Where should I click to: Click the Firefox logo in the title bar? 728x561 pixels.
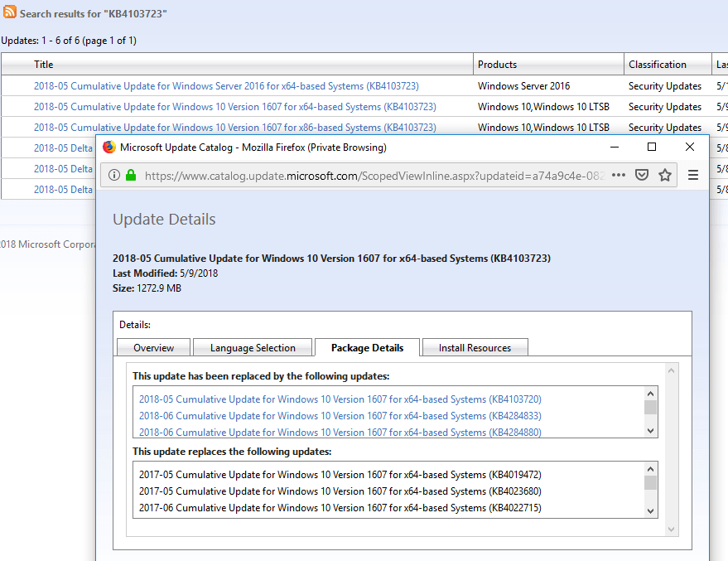109,147
